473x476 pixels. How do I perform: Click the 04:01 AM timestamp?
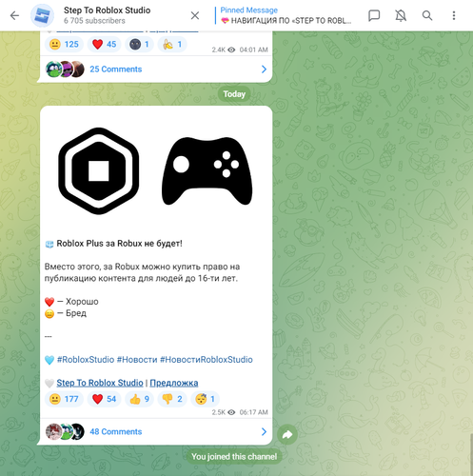(253, 50)
